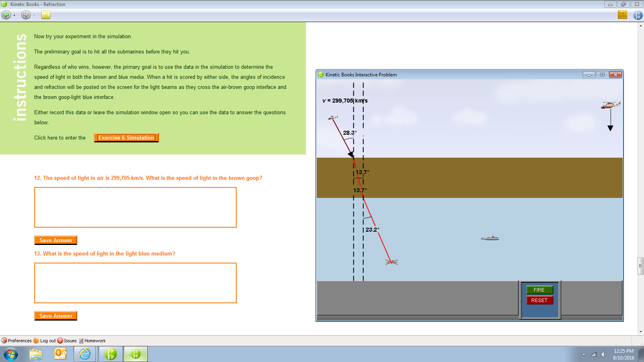
Task: Click the Kinetic Books icon in main title bar
Action: (x=4, y=4)
